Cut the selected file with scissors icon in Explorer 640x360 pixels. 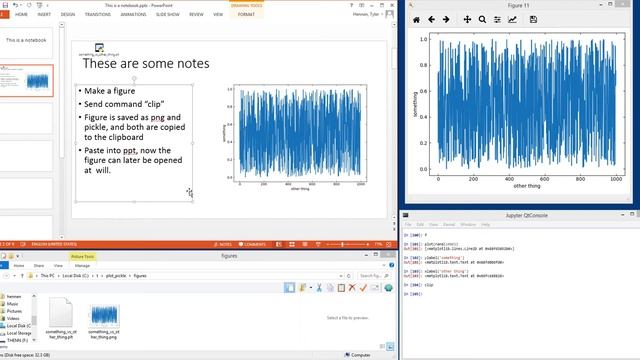[319, 288]
